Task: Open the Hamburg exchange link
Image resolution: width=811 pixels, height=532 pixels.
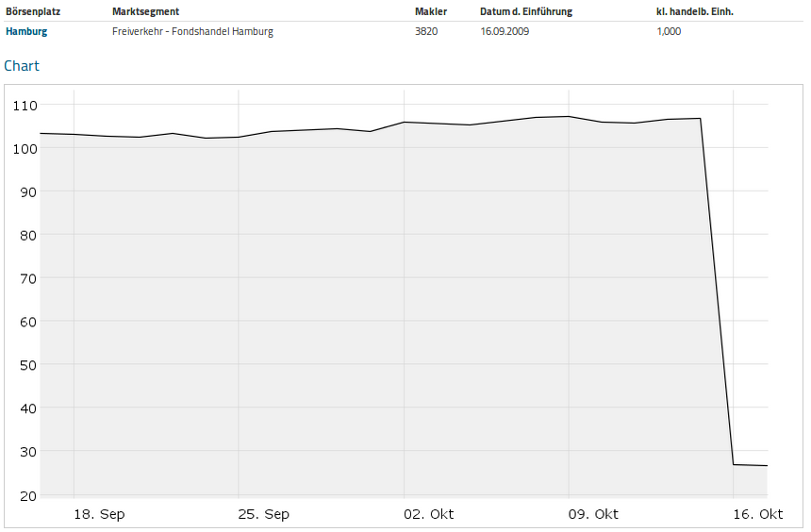Action: click(x=26, y=31)
